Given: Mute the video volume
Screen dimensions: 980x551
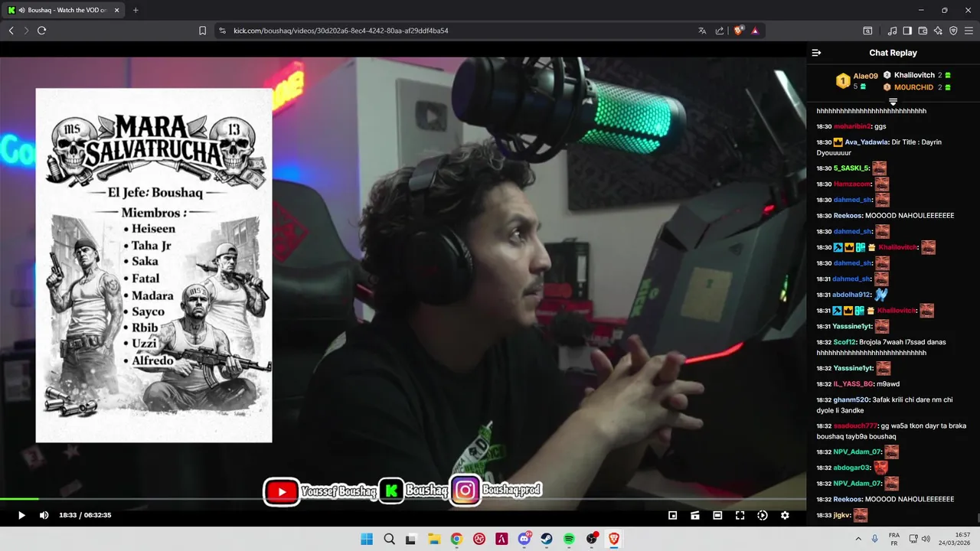Looking at the screenshot, I should (x=44, y=515).
